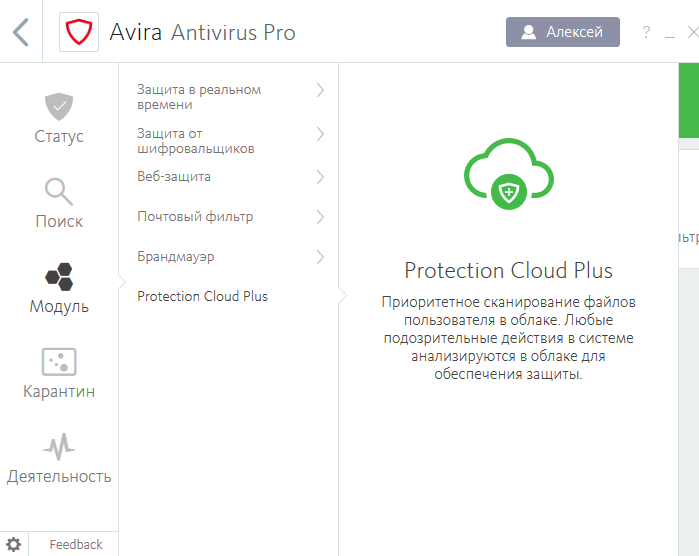Click the Protection Cloud Plus heading

point(508,270)
